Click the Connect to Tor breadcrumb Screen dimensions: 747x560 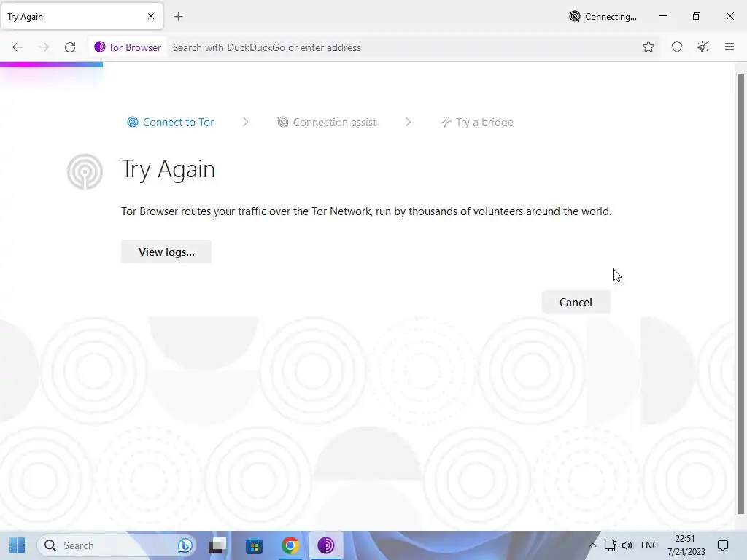[171, 122]
